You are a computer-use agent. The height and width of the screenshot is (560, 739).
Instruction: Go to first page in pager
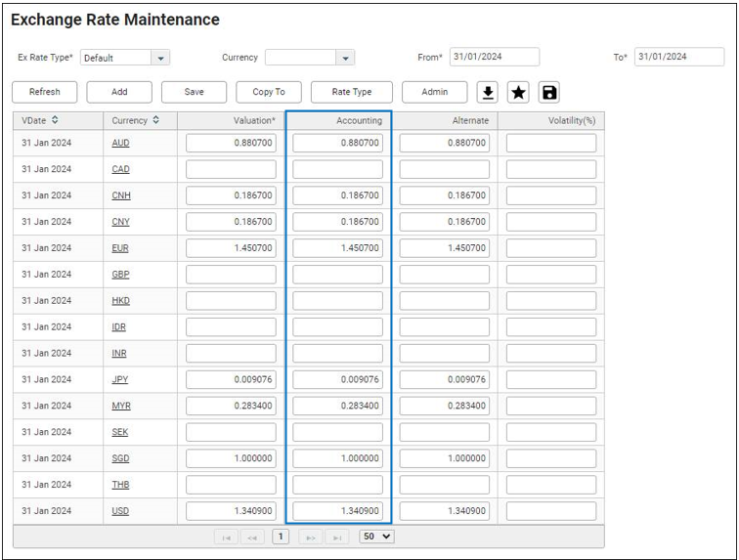click(227, 537)
